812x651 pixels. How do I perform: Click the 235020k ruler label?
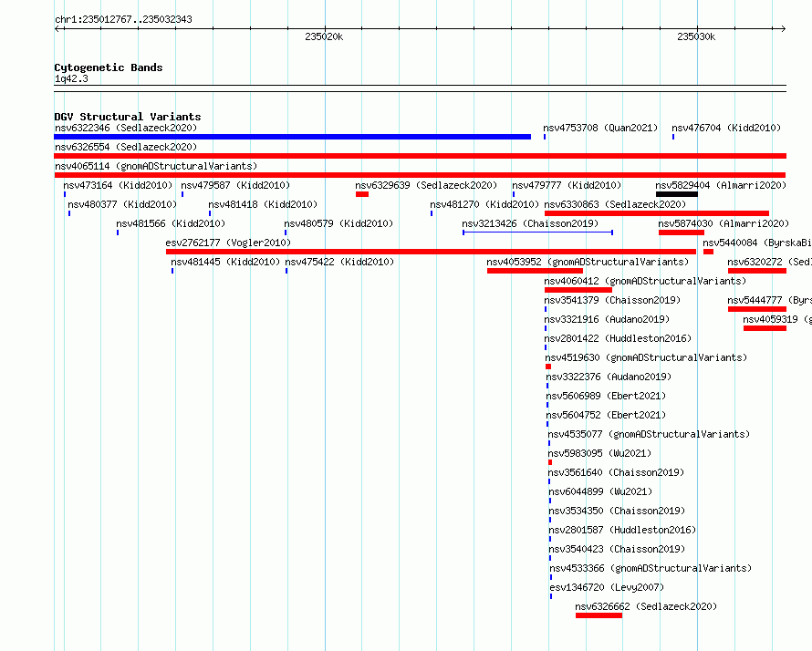(x=324, y=36)
